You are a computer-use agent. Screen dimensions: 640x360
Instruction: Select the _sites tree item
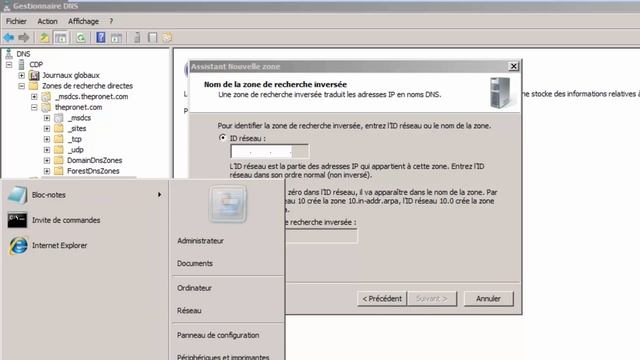point(77,129)
